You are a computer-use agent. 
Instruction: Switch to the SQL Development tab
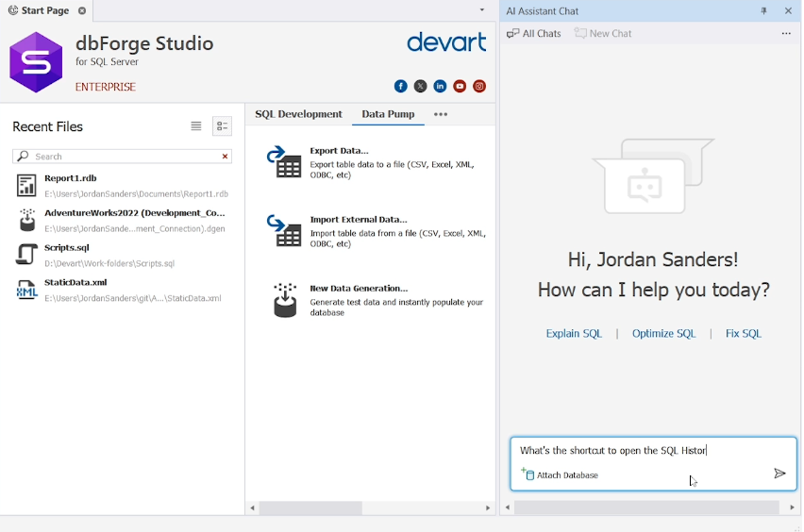pyautogui.click(x=298, y=114)
